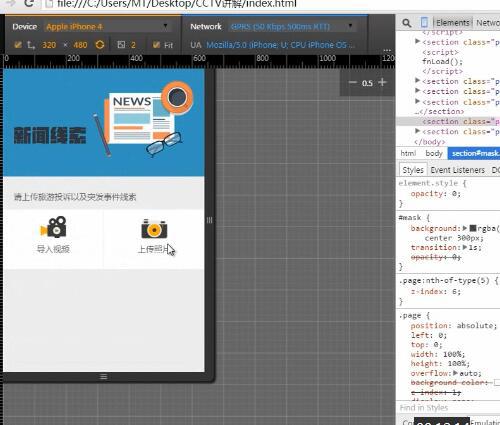Toggle the Fit checkbox
Viewport: 500px width, 425px height.
click(x=156, y=45)
